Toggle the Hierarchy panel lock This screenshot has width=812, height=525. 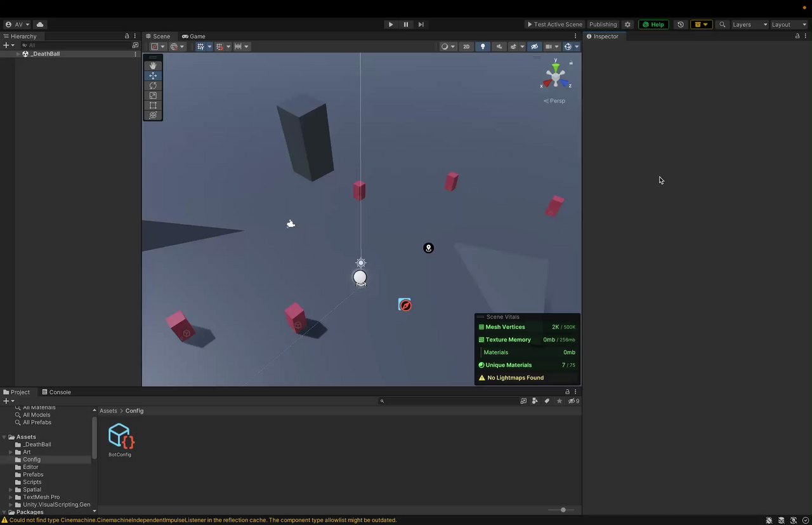(127, 36)
